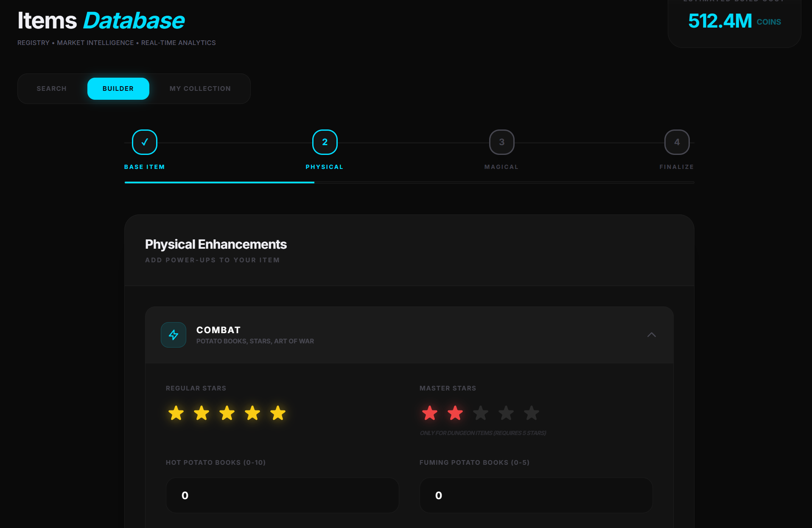Image resolution: width=812 pixels, height=528 pixels.
Task: Click the Hot Potato Books input field
Action: pos(282,495)
